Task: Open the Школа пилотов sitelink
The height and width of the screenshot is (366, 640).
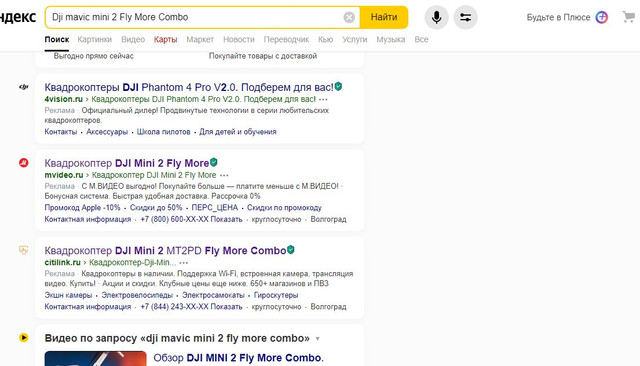Action: coord(163,132)
